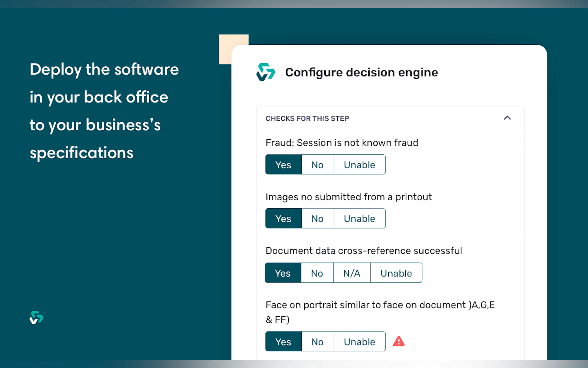This screenshot has width=588, height=368.
Task: Select Yes for Images no submitted from printout
Action: (283, 219)
